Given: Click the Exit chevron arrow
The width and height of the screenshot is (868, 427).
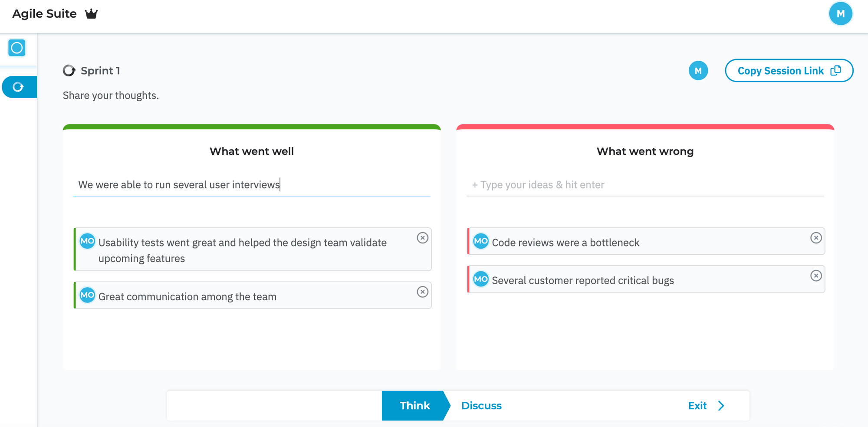Looking at the screenshot, I should (x=721, y=406).
